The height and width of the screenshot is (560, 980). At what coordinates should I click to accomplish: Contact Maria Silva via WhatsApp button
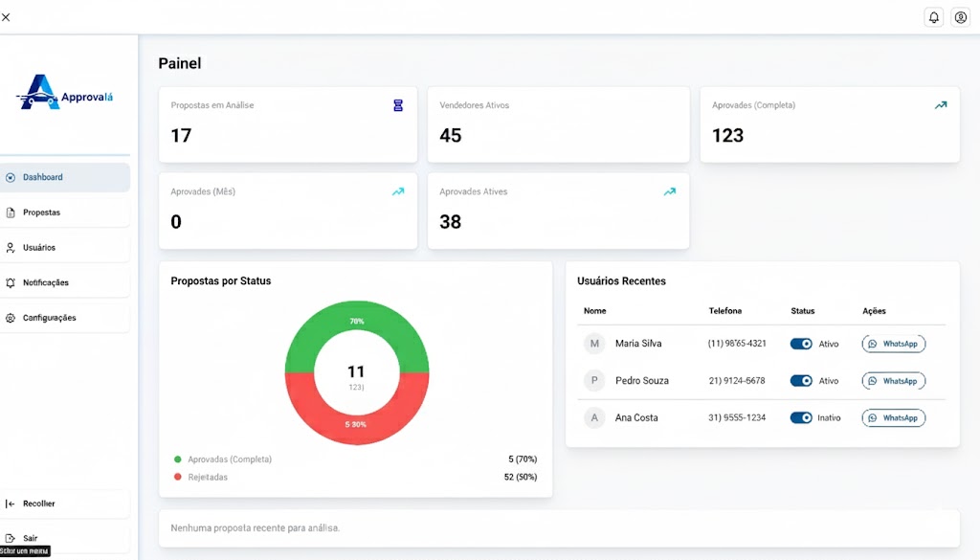pyautogui.click(x=893, y=344)
